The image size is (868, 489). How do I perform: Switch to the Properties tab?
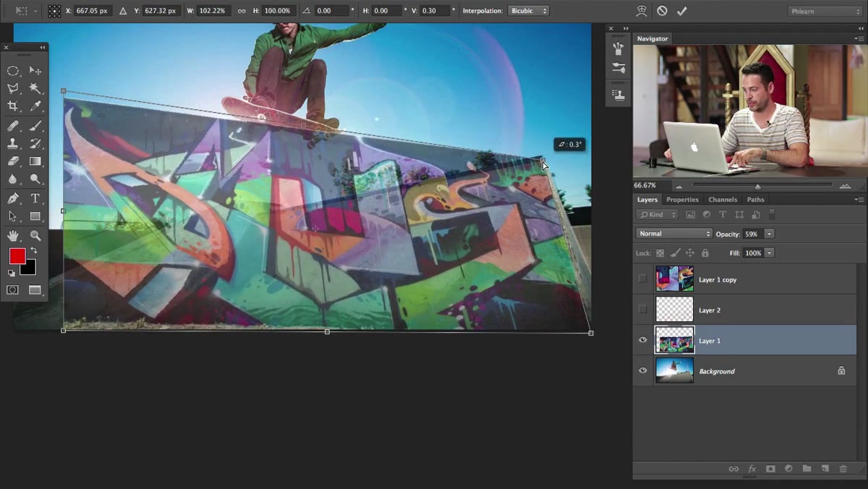tap(682, 200)
